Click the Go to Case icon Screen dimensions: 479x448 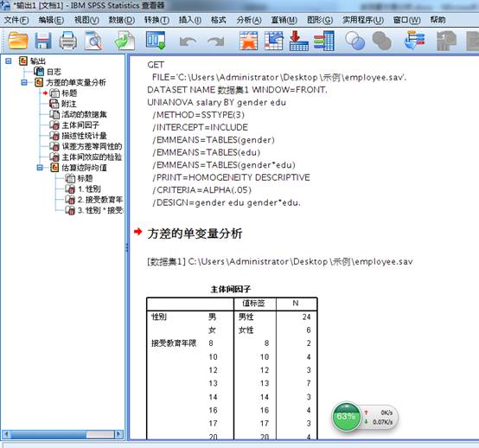click(x=274, y=41)
